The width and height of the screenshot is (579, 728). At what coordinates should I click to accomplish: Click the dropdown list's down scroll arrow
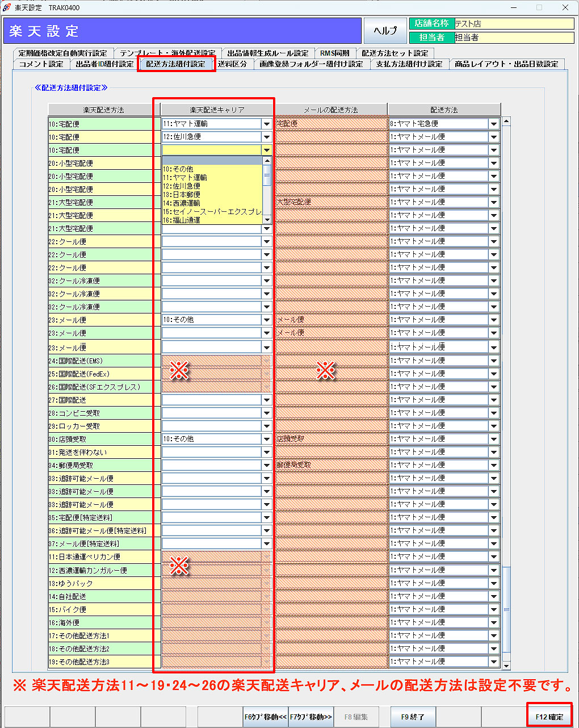(x=267, y=220)
